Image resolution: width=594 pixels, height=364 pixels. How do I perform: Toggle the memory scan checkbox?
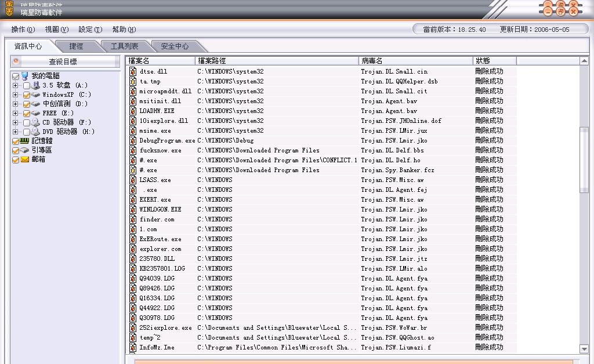point(16,141)
